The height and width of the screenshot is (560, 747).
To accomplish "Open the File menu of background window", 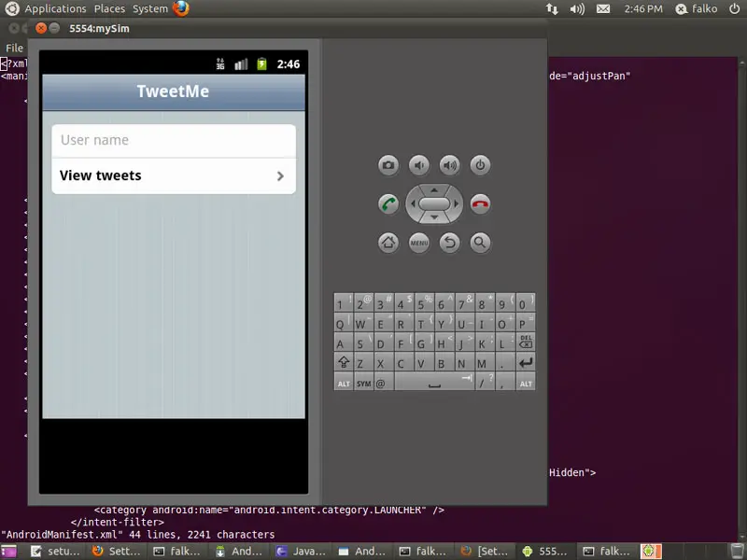I will pos(14,48).
